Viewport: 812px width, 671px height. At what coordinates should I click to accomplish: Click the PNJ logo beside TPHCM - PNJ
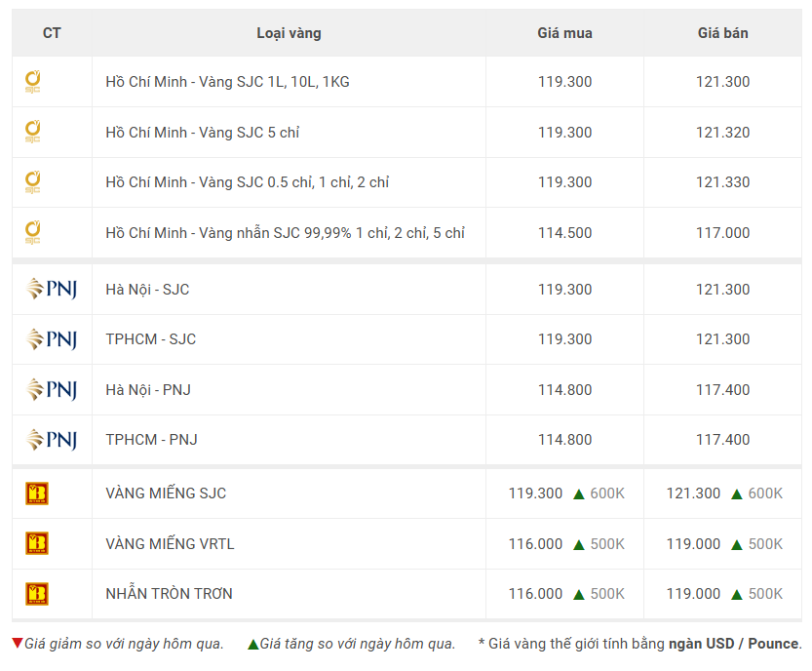coord(52,440)
